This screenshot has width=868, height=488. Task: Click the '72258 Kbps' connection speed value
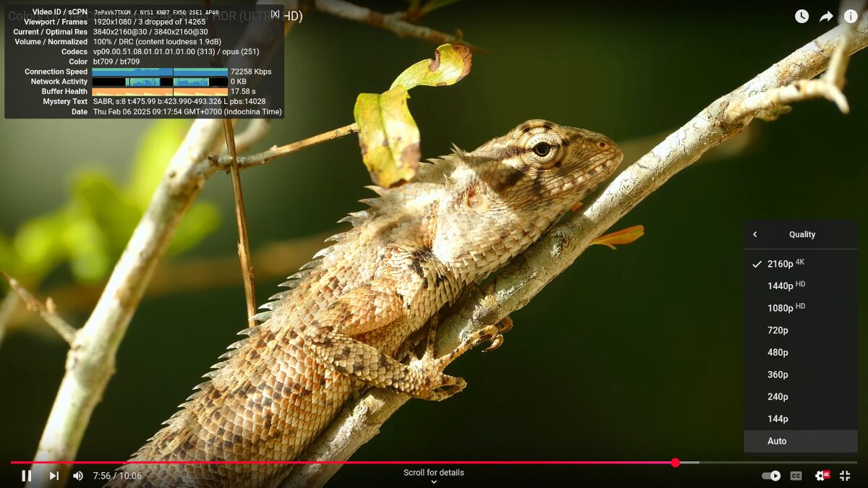tap(251, 72)
